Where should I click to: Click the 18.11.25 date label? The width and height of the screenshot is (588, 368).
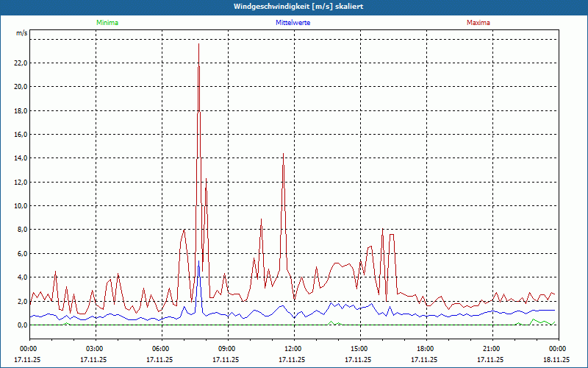pyautogui.click(x=556, y=360)
